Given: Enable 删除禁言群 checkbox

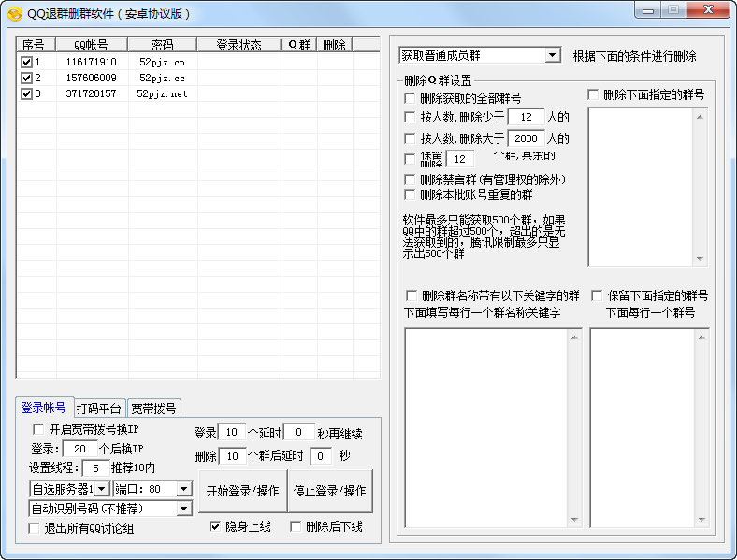Looking at the screenshot, I should click(410, 179).
